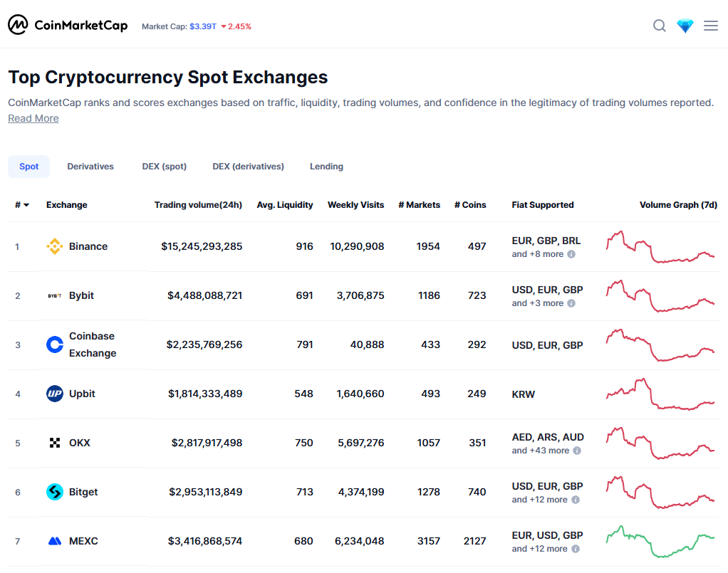Screen dimensions: 728x573
Task: Open the search magnifier icon
Action: tap(660, 26)
